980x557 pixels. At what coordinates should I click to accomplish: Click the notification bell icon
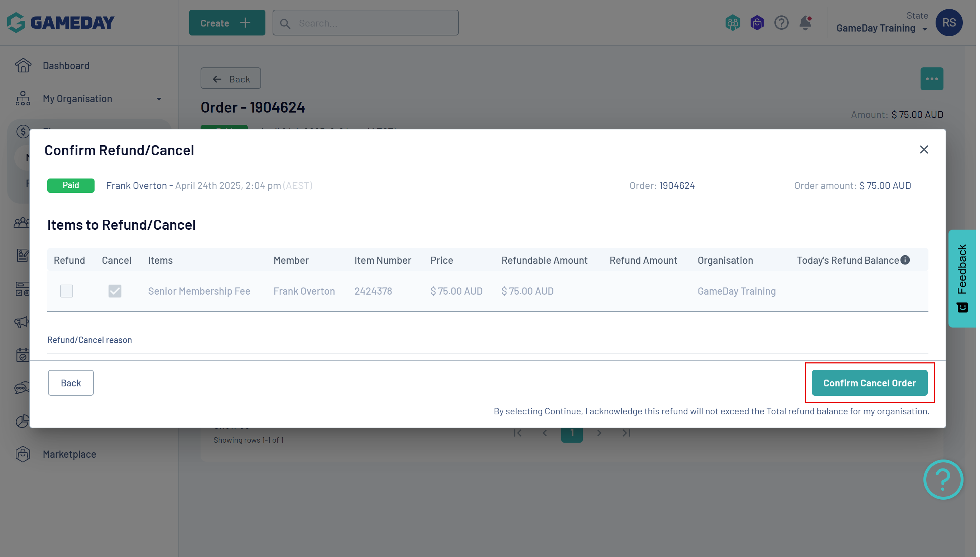pos(805,23)
